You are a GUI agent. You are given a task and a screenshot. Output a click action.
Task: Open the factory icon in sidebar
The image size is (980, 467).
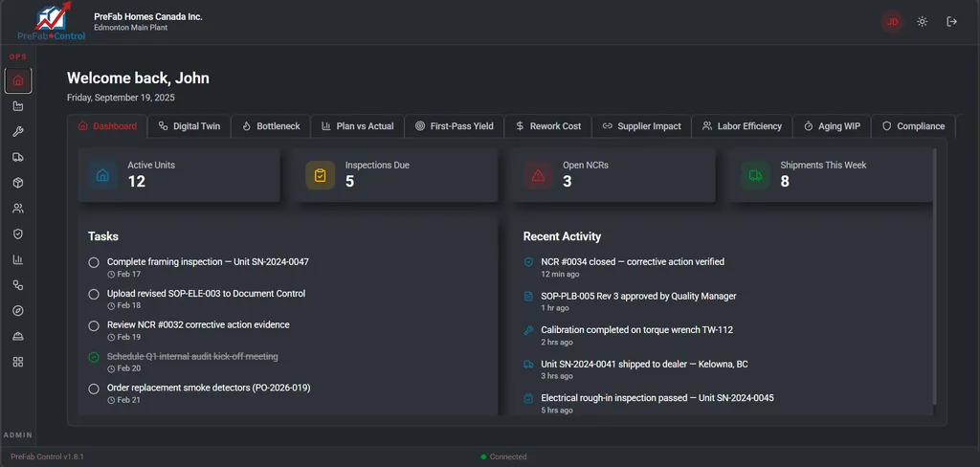coord(18,106)
